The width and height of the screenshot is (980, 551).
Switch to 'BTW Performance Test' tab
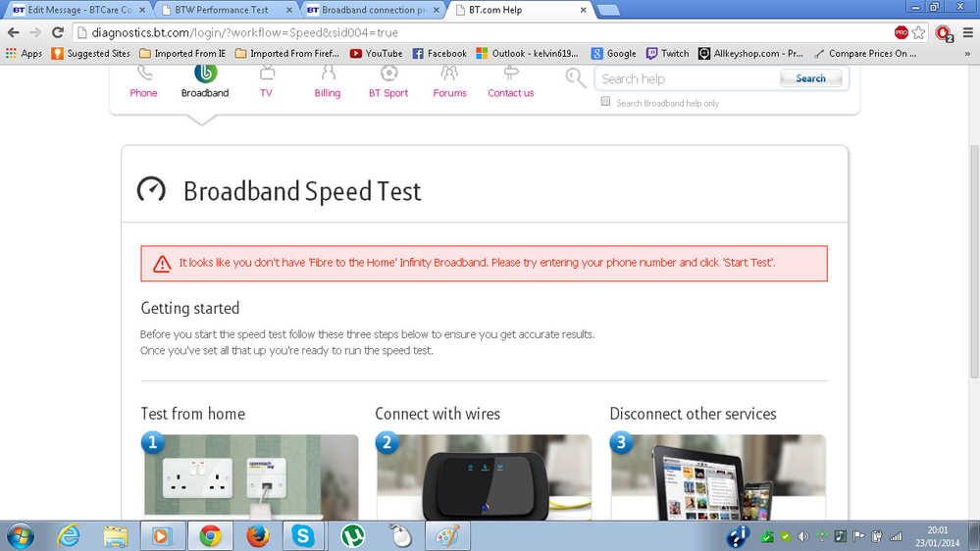[227, 10]
